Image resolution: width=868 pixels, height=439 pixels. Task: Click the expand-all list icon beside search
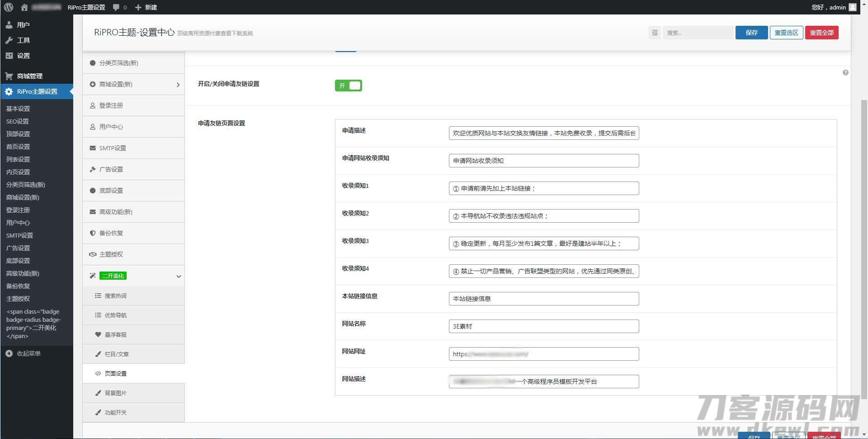[x=655, y=33]
